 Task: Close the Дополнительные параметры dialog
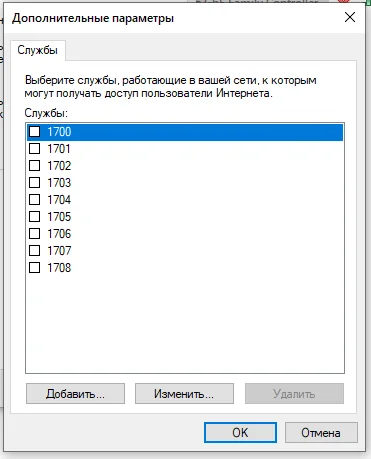point(350,17)
